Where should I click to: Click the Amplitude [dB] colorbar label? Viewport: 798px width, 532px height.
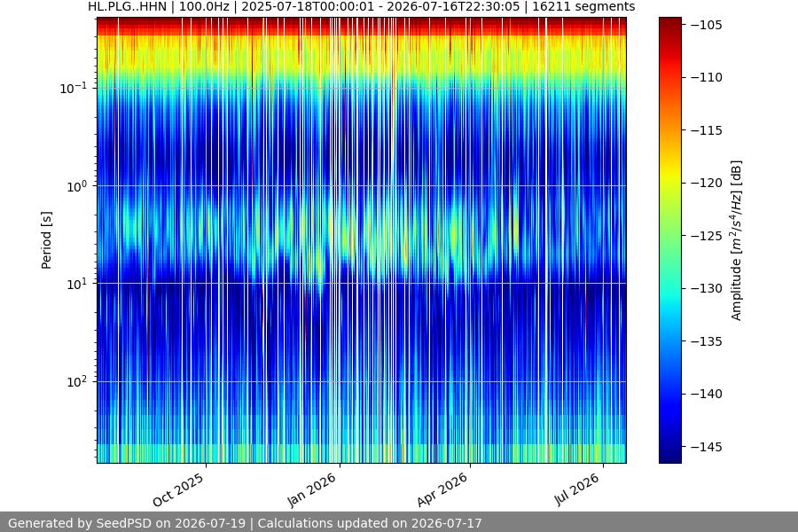point(737,240)
